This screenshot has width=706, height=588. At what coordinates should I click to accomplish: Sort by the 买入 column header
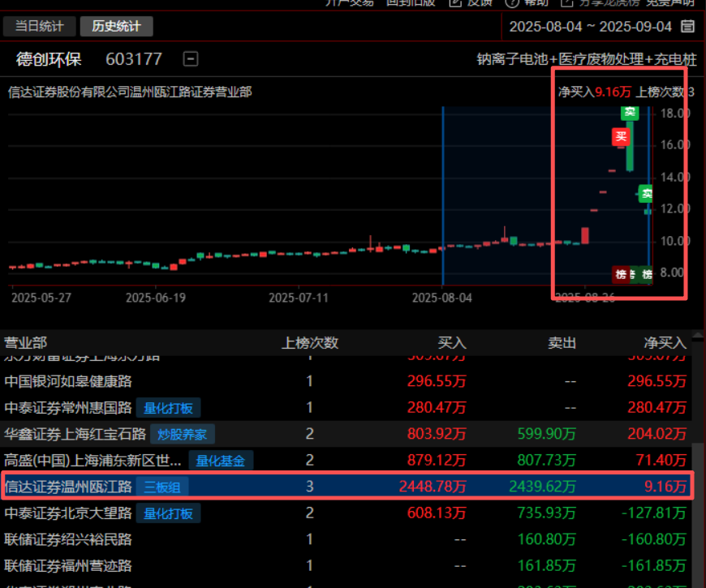(x=452, y=343)
